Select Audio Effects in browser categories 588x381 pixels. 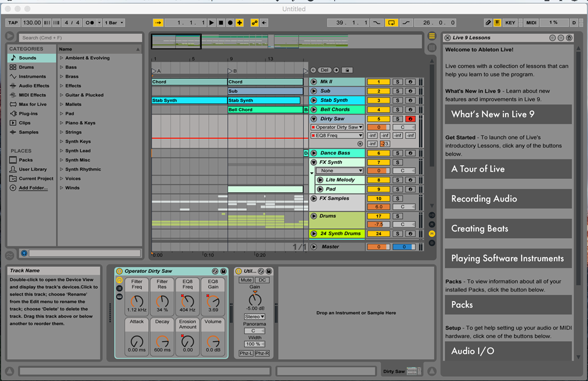point(34,86)
